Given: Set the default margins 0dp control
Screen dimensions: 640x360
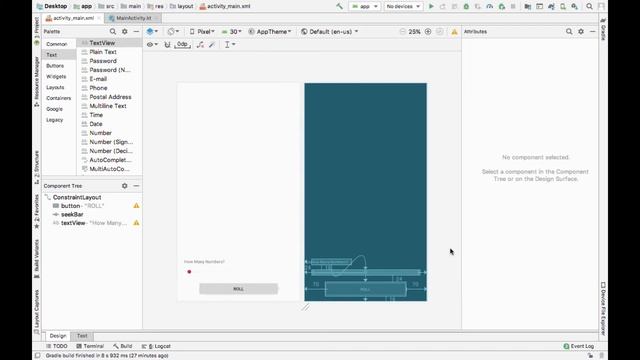Looking at the screenshot, I should coord(182,44).
